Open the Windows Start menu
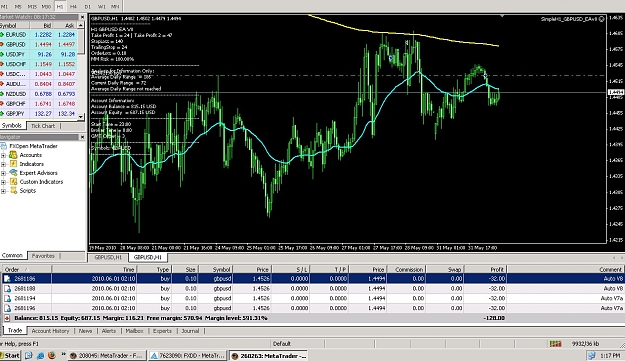This screenshot has height=361, width=625. coord(11,355)
